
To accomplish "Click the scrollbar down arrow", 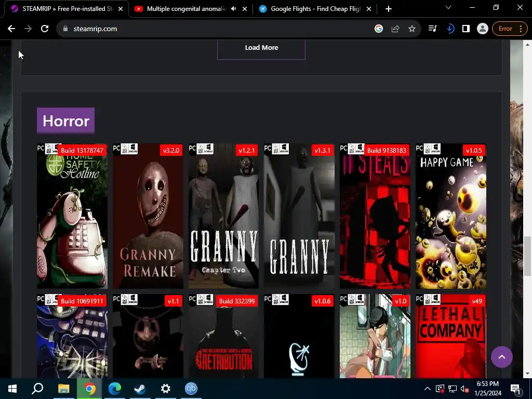I will click(x=527, y=374).
